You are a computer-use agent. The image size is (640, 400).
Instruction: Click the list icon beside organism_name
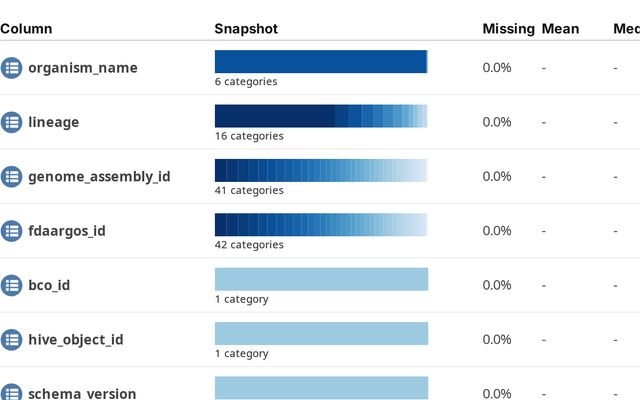pos(11,68)
